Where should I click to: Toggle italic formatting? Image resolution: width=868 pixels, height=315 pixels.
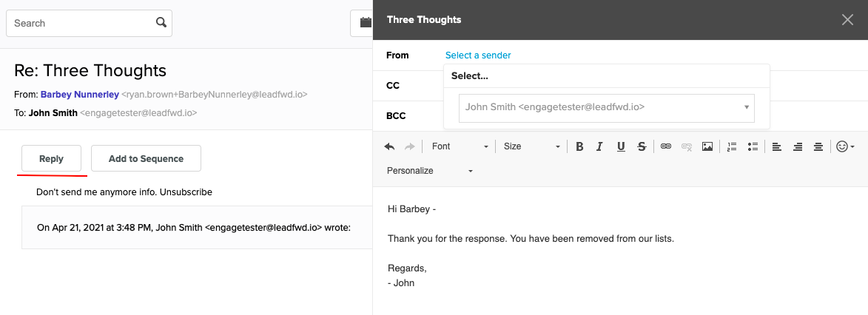599,146
